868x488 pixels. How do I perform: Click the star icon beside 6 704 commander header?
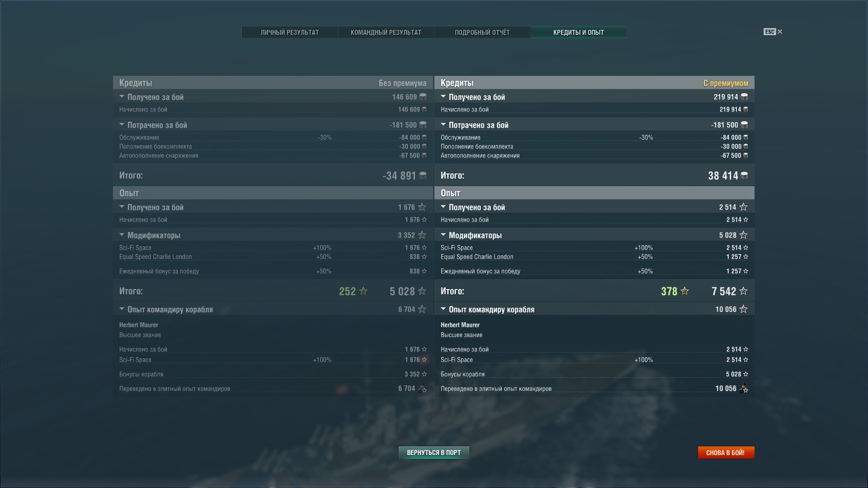click(422, 309)
